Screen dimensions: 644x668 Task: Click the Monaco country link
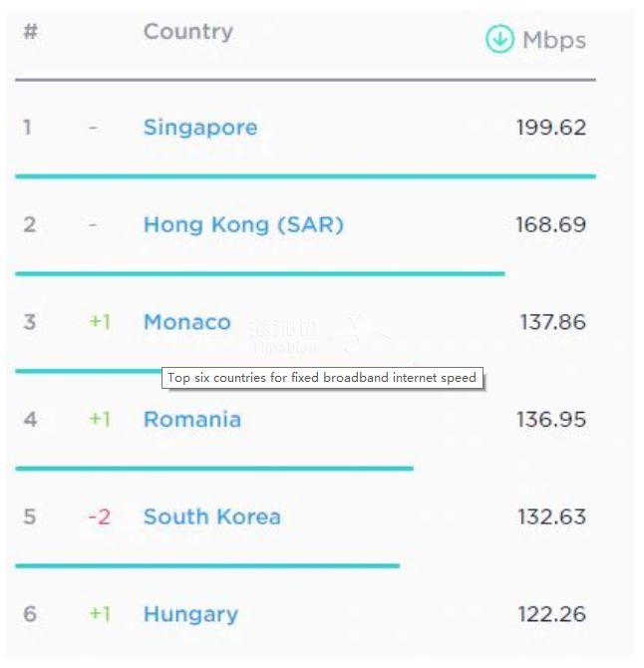tap(187, 322)
